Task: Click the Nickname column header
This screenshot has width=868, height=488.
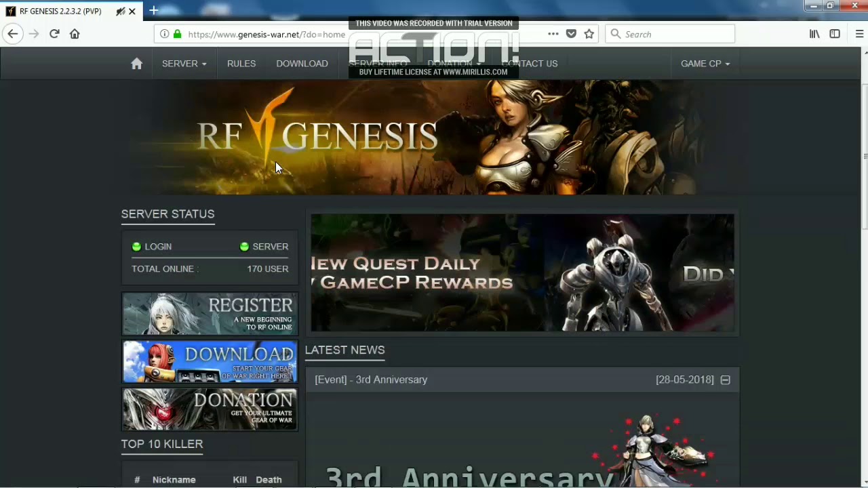Action: 174,480
